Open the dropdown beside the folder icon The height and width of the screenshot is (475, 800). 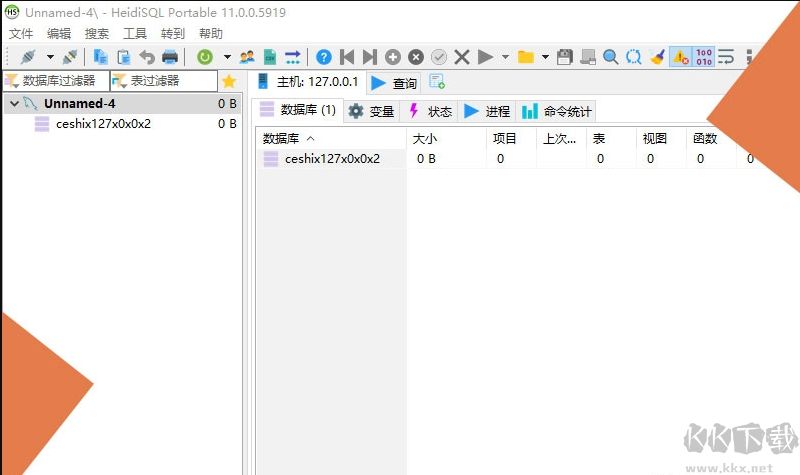tap(545, 57)
